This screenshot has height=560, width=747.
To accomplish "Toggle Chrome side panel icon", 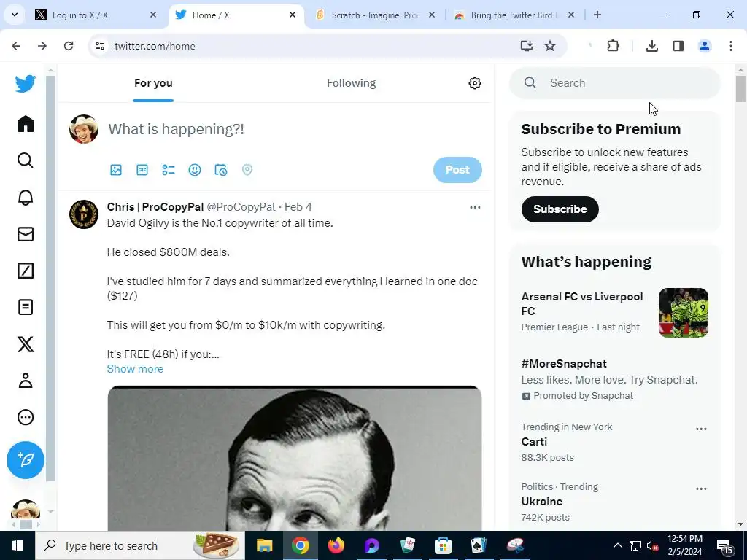I will click(x=678, y=46).
